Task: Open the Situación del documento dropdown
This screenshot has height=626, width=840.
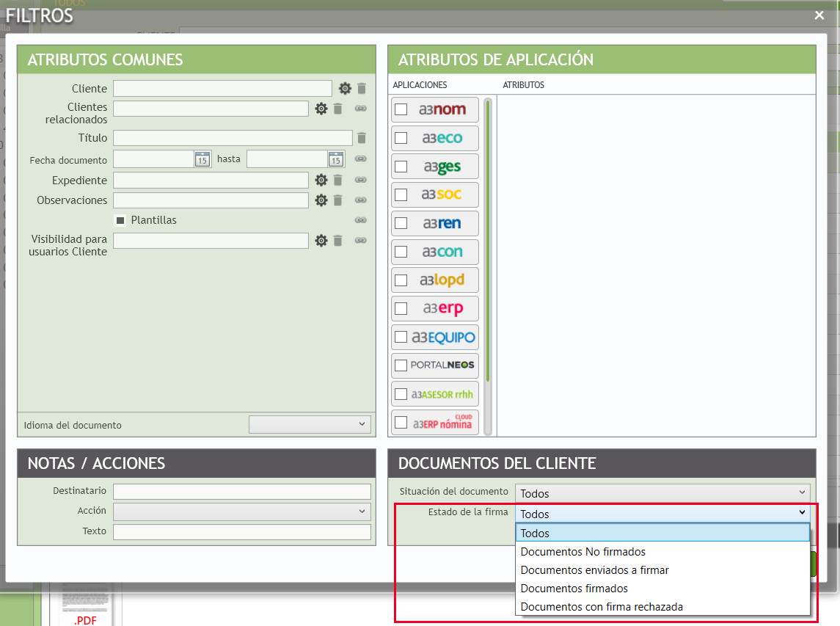Action: coord(662,493)
